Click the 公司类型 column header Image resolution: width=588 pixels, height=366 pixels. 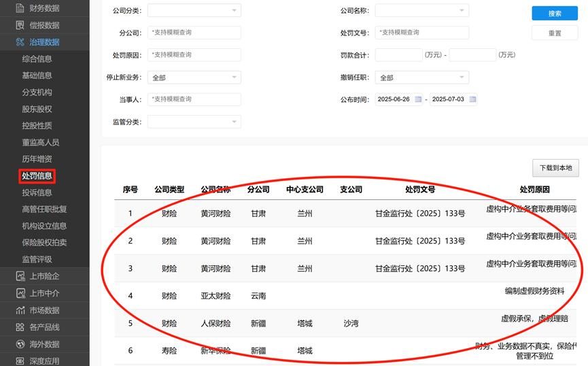169,190
